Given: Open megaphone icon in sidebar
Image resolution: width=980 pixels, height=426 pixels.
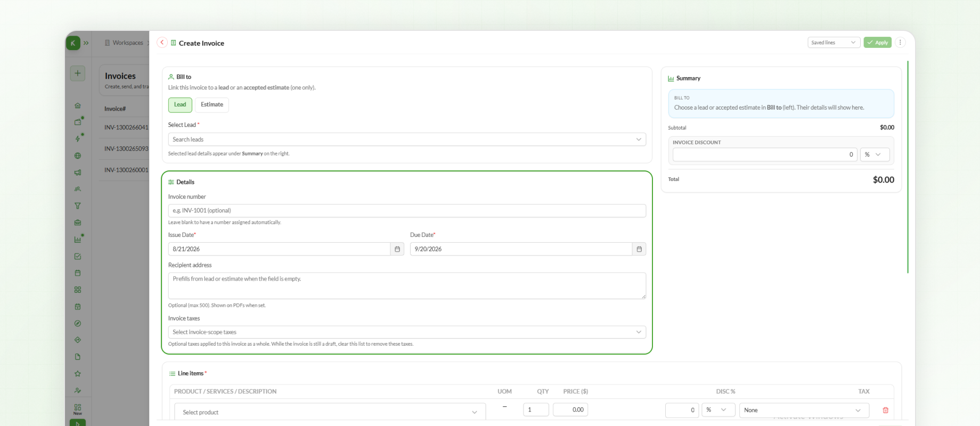Looking at the screenshot, I should click(x=78, y=173).
